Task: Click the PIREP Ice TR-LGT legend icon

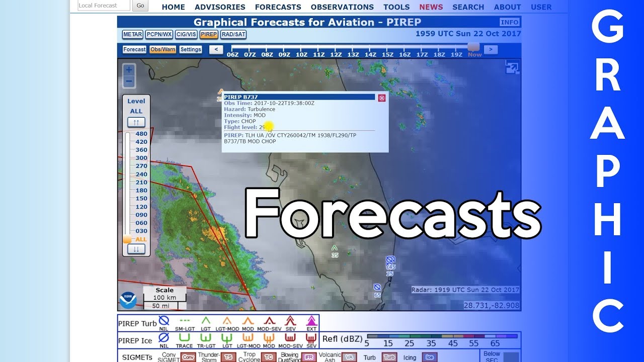Action: point(205,338)
